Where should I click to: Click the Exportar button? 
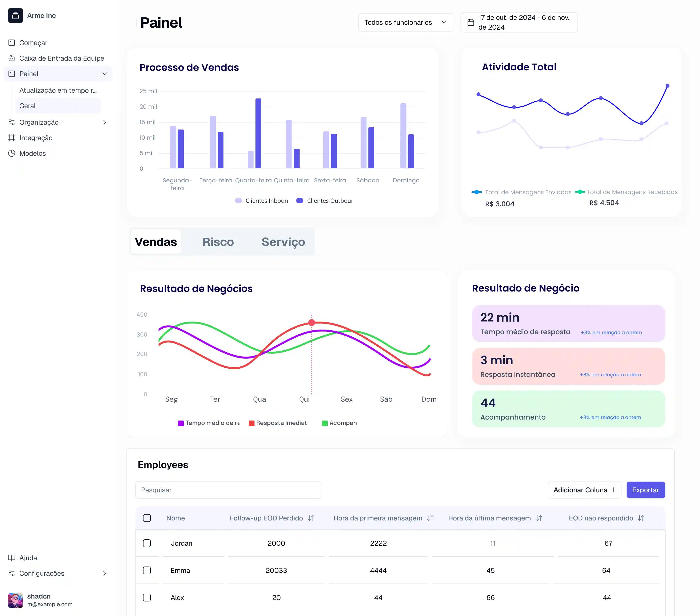(645, 490)
